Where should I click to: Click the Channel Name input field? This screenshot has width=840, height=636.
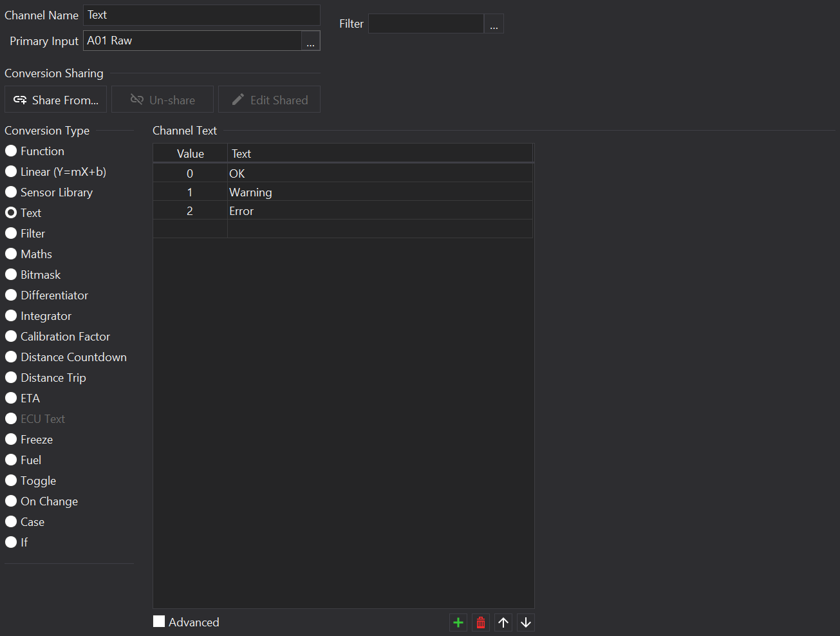point(201,15)
